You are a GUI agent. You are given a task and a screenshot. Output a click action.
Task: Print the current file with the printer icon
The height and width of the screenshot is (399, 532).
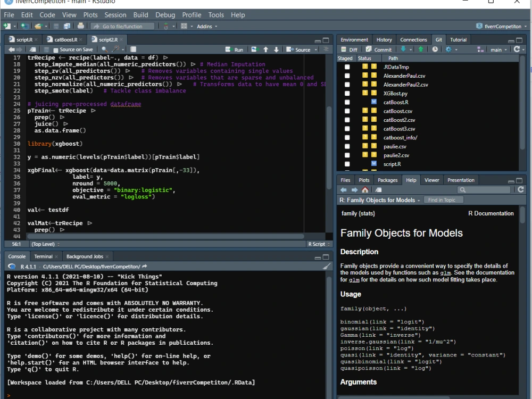coord(81,26)
